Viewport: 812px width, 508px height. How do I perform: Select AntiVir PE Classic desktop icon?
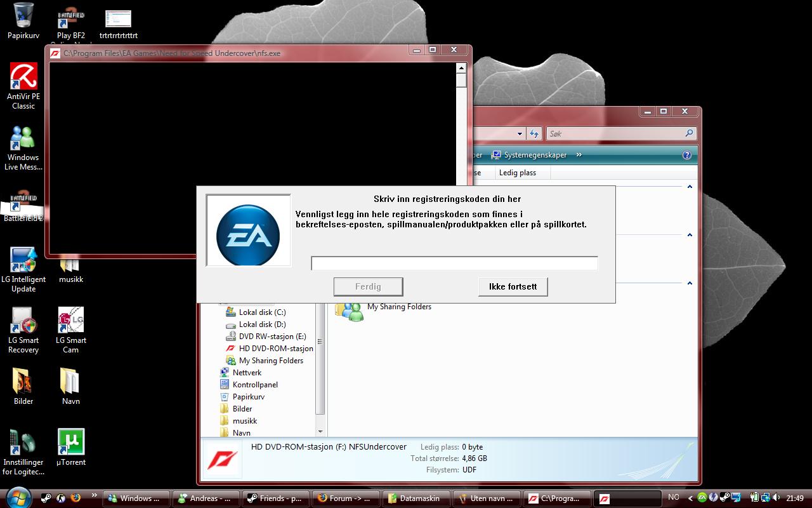23,86
